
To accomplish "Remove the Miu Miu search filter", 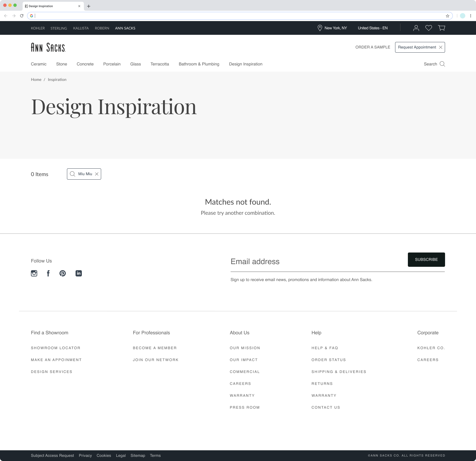I will coord(97,174).
